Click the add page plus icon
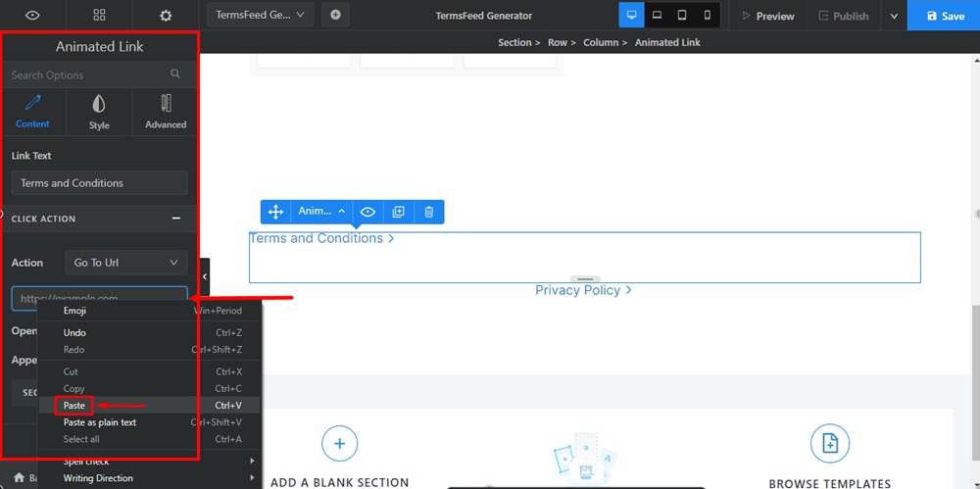 point(335,15)
